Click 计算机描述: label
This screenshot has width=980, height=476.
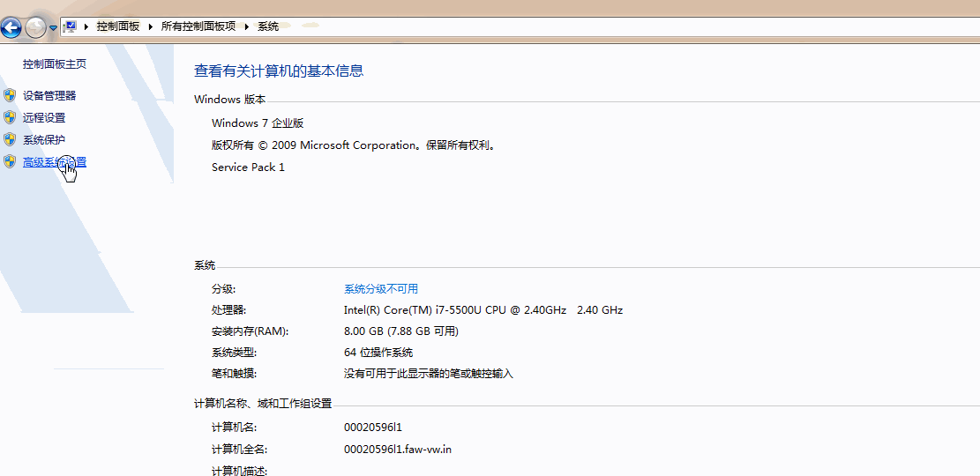[x=239, y=470]
